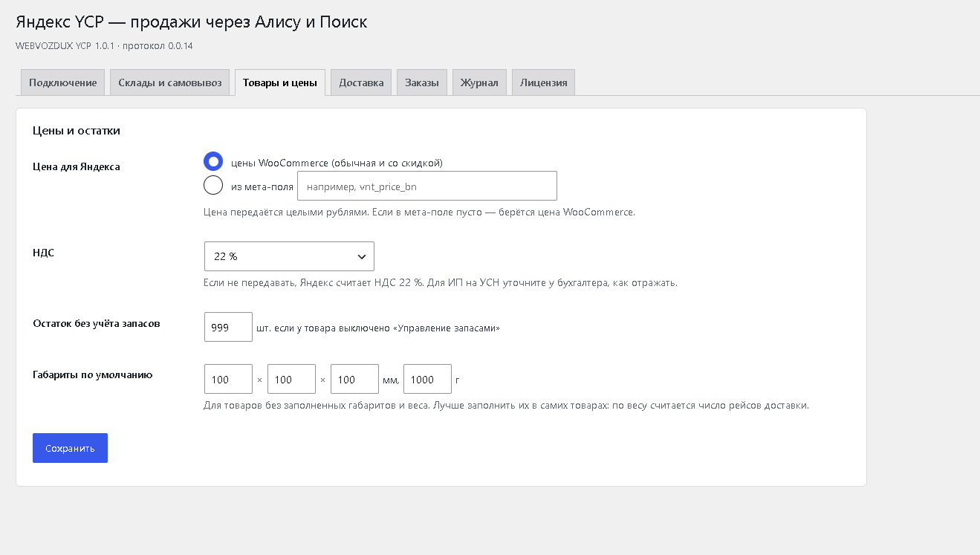The height and width of the screenshot is (555, 980).
Task: Click the middle dimension field between the × signs
Action: [x=291, y=379]
